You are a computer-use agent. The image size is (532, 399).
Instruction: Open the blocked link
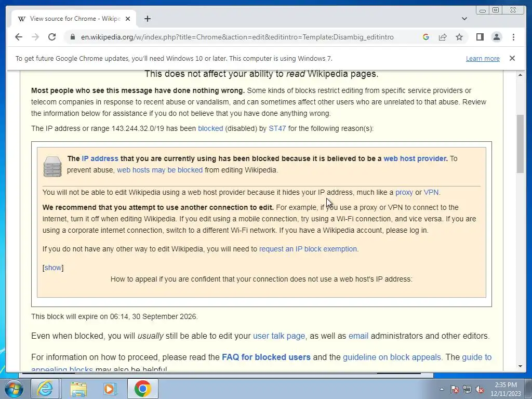point(210,129)
